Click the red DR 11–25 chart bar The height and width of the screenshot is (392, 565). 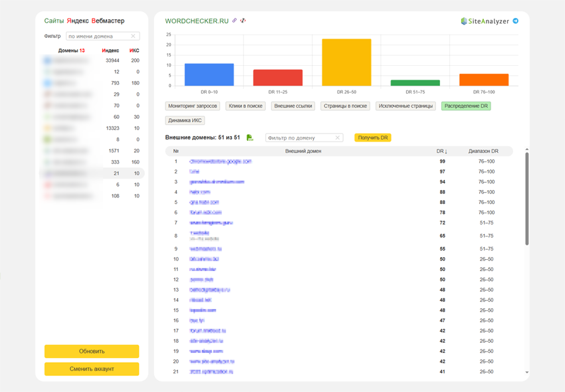[x=278, y=78]
